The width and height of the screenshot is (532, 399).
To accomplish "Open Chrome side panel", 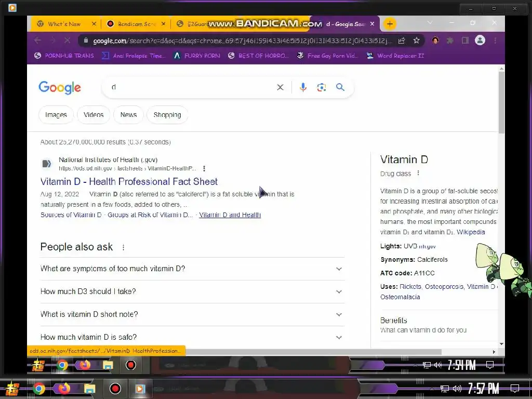I will click(x=465, y=41).
